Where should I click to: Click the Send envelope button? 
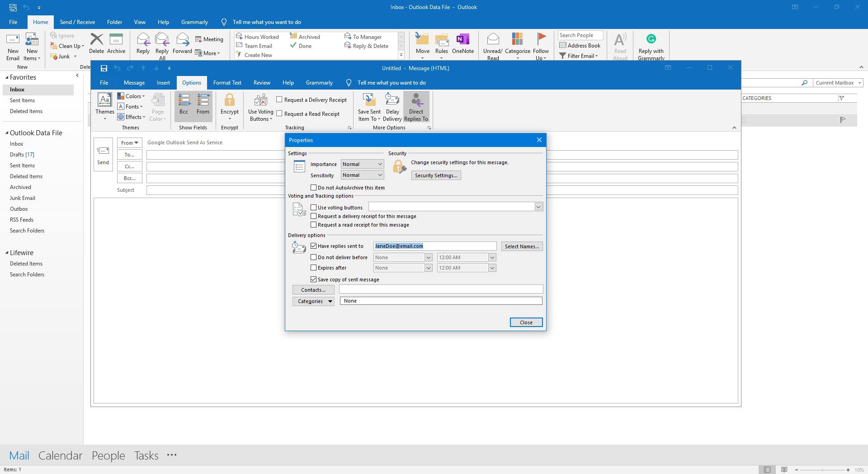pos(103,155)
